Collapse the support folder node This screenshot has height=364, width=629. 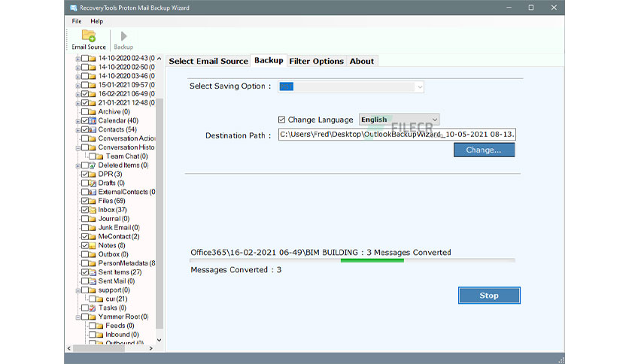click(77, 290)
